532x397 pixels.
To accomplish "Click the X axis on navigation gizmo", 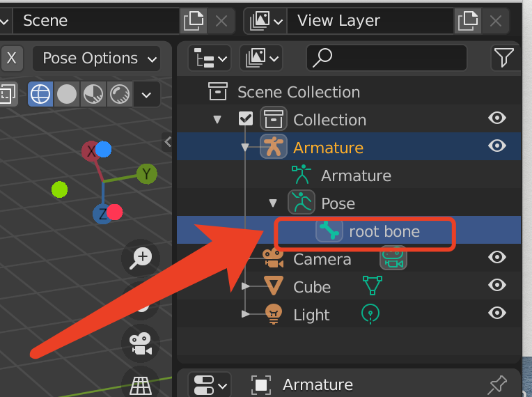I will [x=91, y=151].
